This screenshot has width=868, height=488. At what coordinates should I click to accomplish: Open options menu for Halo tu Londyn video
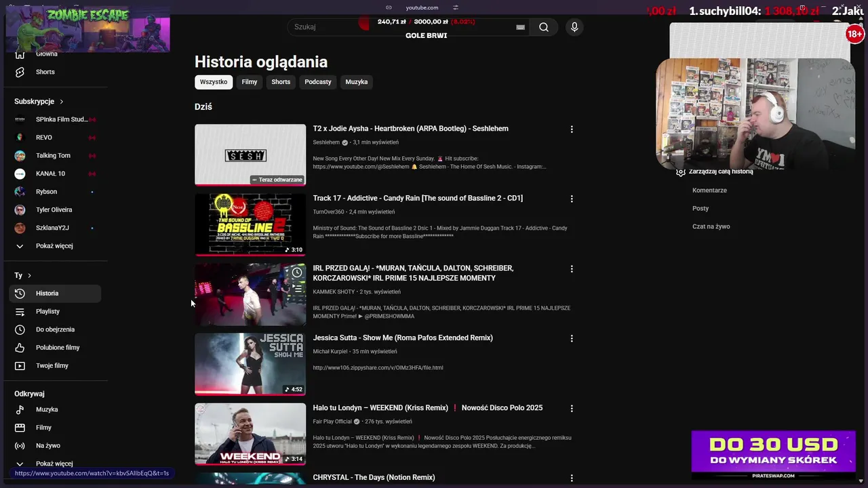(572, 409)
